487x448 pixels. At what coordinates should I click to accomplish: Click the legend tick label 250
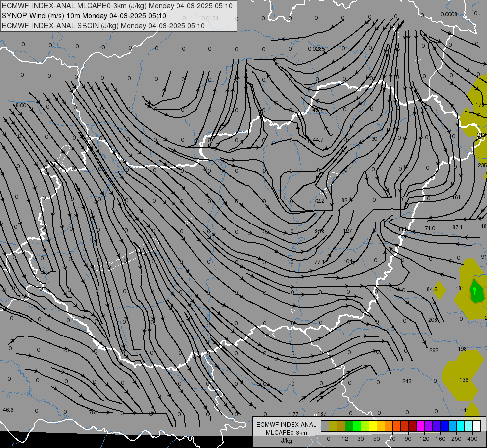456,439
